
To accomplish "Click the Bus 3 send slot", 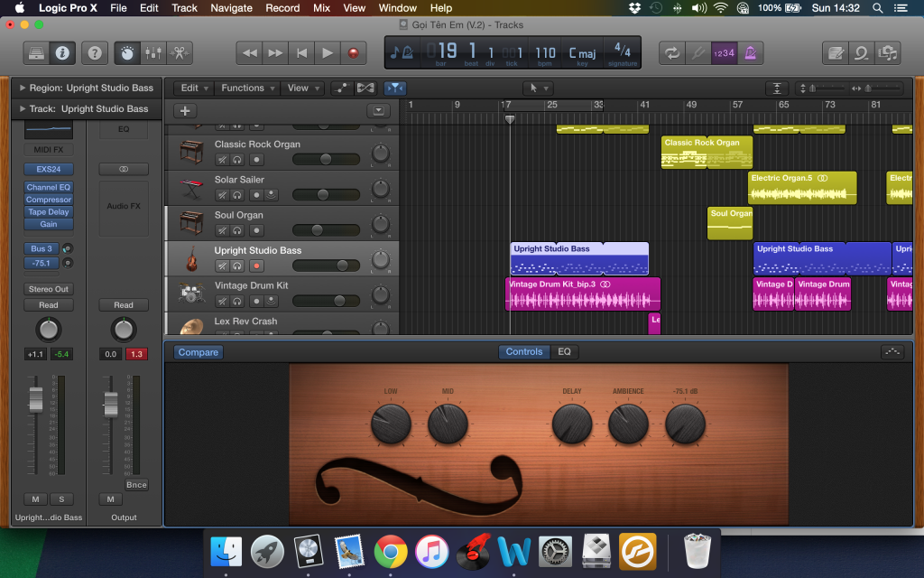I will click(42, 248).
